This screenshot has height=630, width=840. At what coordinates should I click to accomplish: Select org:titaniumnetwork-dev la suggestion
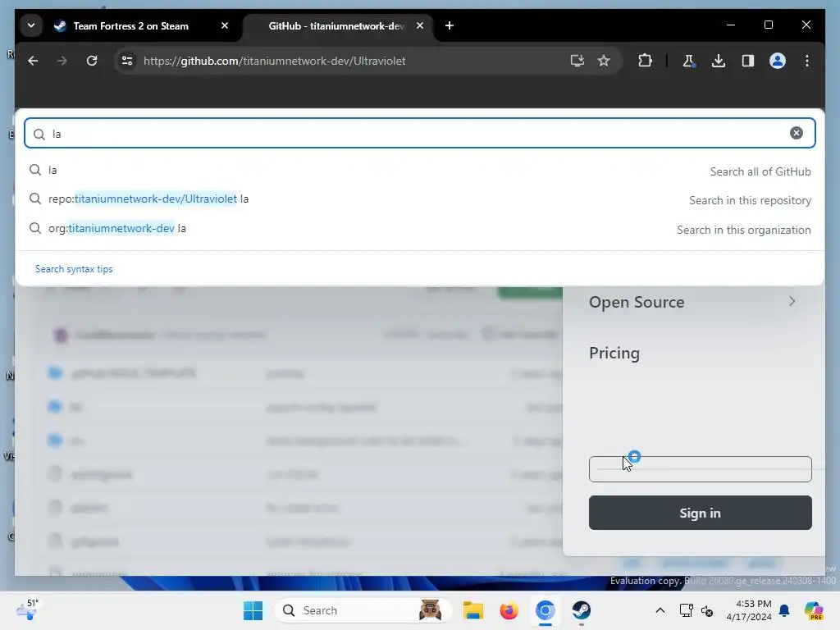(x=419, y=229)
